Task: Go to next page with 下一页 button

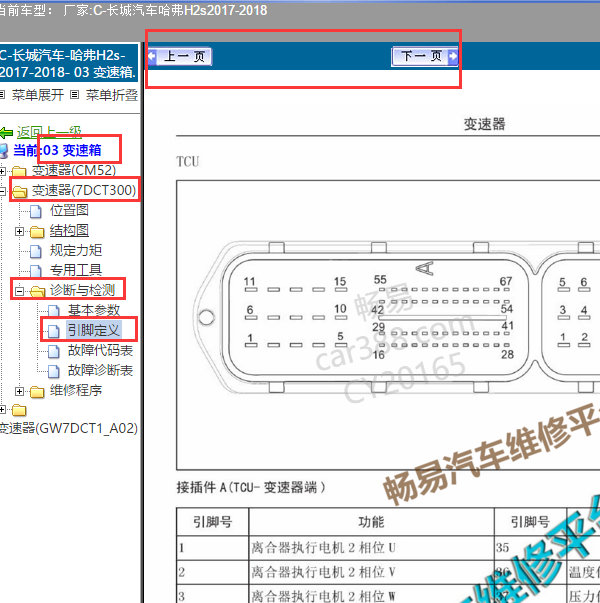Action: coord(425,57)
